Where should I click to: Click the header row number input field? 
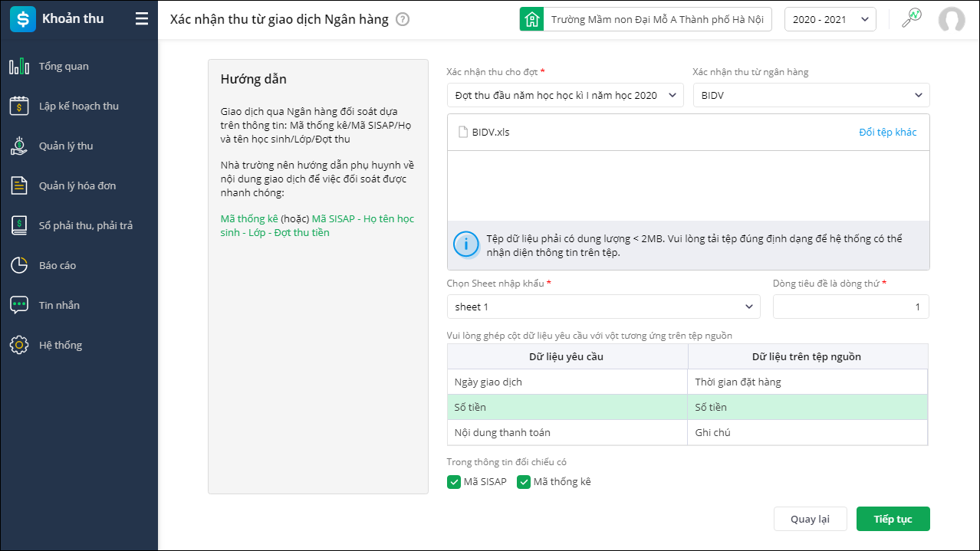point(850,307)
